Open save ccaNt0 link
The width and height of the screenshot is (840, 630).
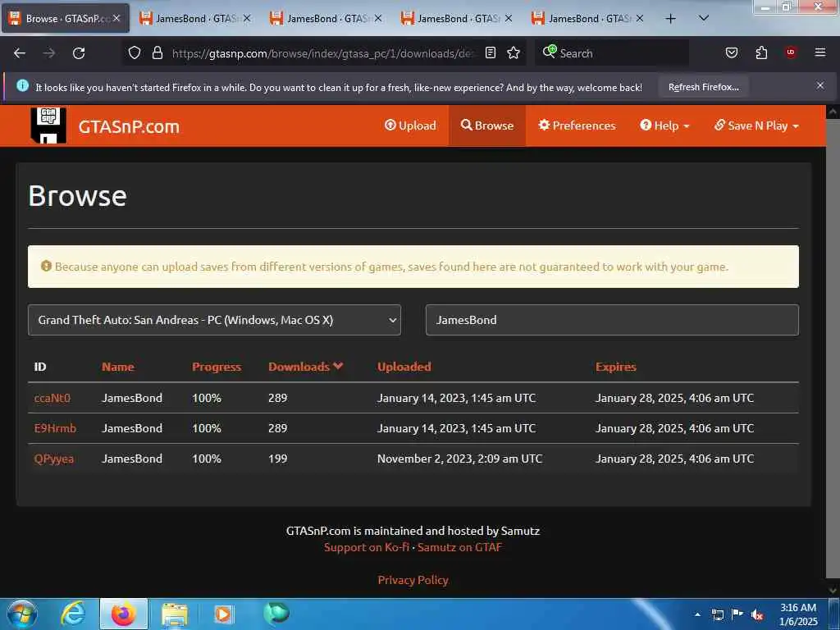tap(52, 398)
